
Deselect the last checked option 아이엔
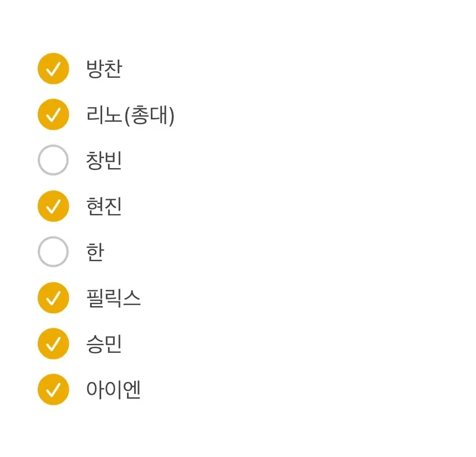pyautogui.click(x=53, y=390)
